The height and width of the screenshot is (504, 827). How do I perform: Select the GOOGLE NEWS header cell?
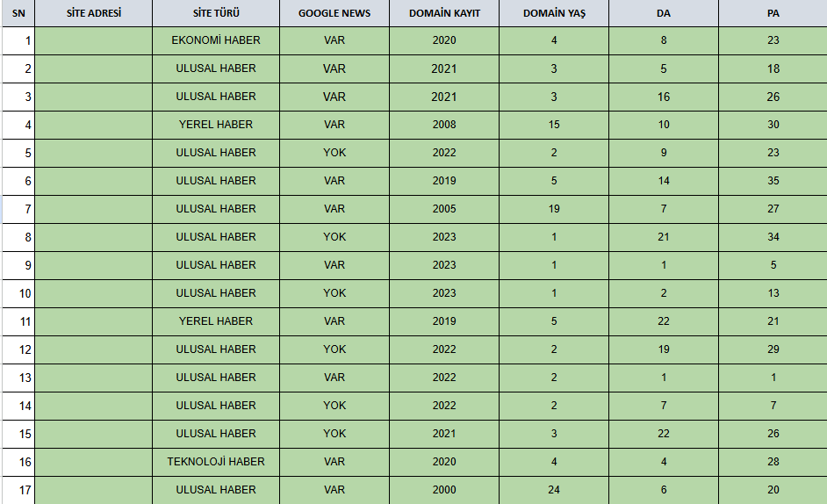pos(334,13)
